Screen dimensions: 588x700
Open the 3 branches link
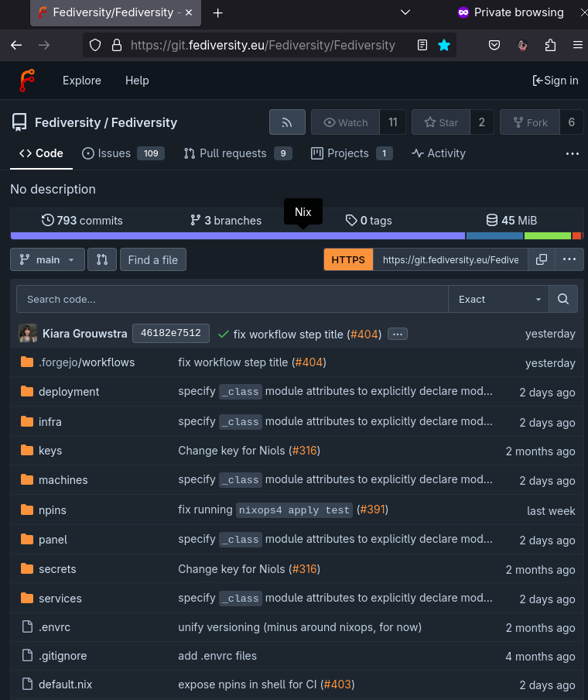click(x=226, y=221)
